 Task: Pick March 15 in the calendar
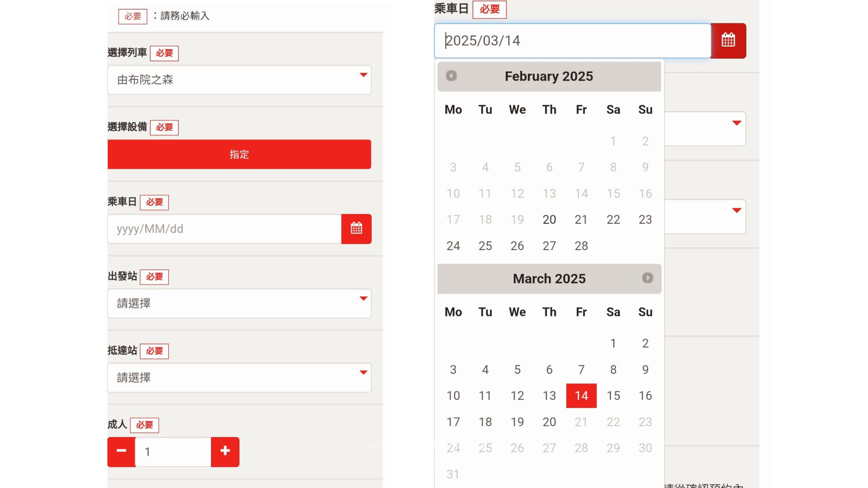613,396
